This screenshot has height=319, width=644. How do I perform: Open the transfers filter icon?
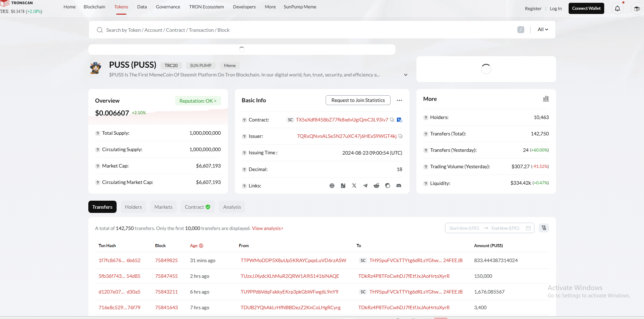coord(544,228)
